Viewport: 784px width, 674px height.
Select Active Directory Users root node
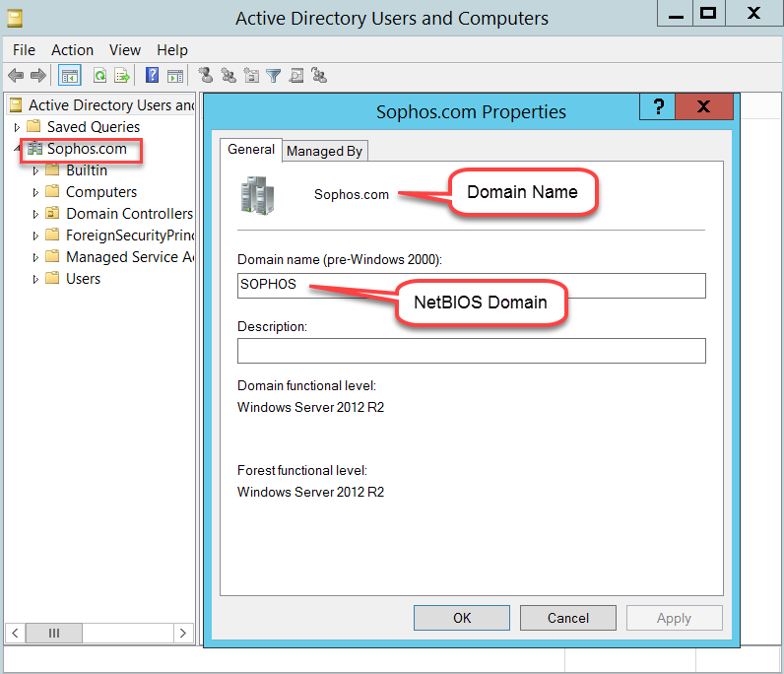(x=111, y=105)
